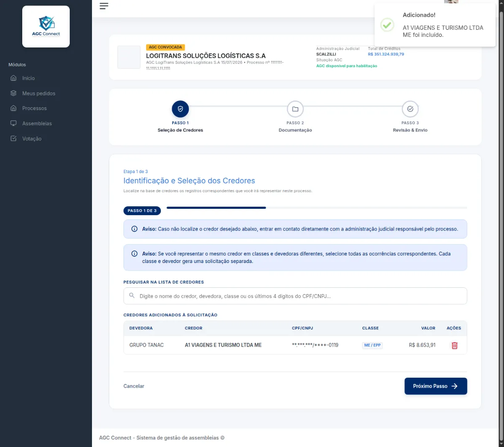
Task: Click Identificação e Seleção dos Credores heading
Action: coord(189,181)
